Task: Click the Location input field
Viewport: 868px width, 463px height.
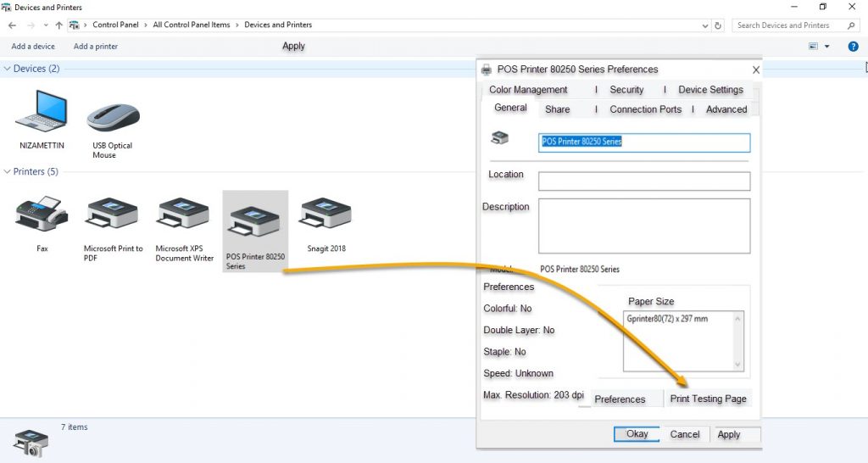Action: pos(644,181)
